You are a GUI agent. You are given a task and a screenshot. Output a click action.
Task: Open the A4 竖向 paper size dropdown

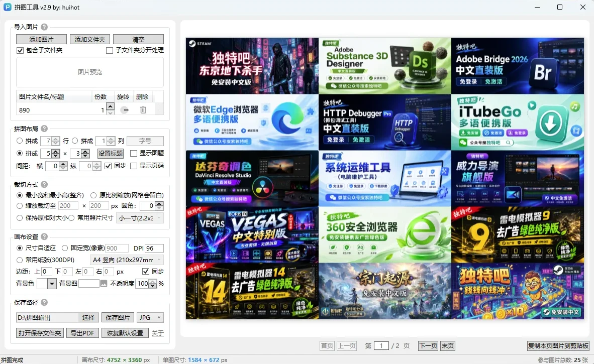127,260
